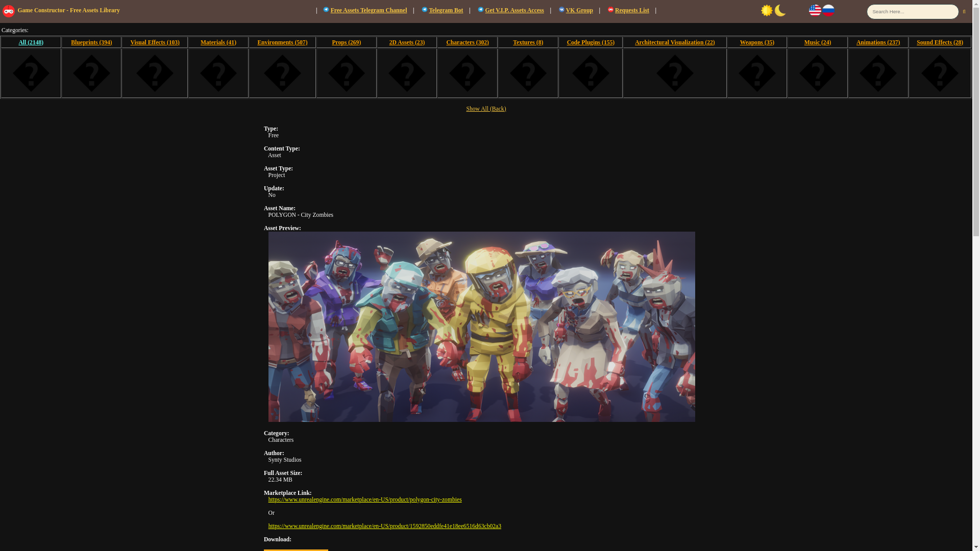Switch to light theme sun icon
Image resolution: width=980 pixels, height=551 pixels.
[x=767, y=10]
